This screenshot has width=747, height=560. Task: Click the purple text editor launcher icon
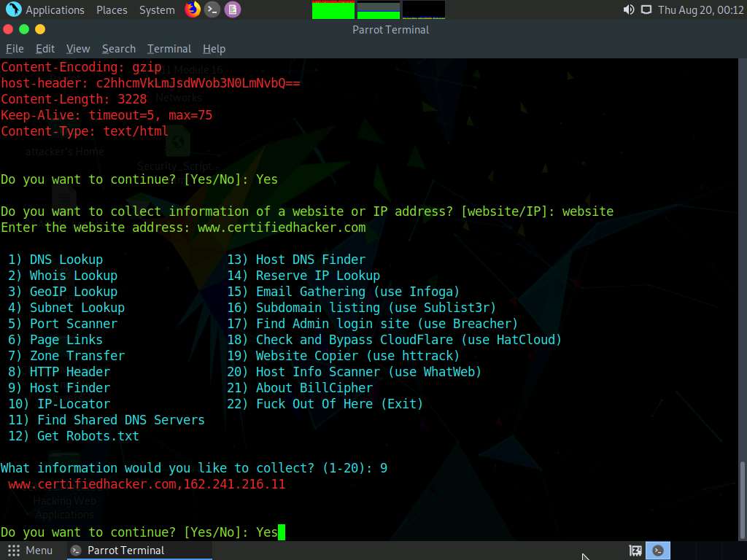tap(233, 9)
